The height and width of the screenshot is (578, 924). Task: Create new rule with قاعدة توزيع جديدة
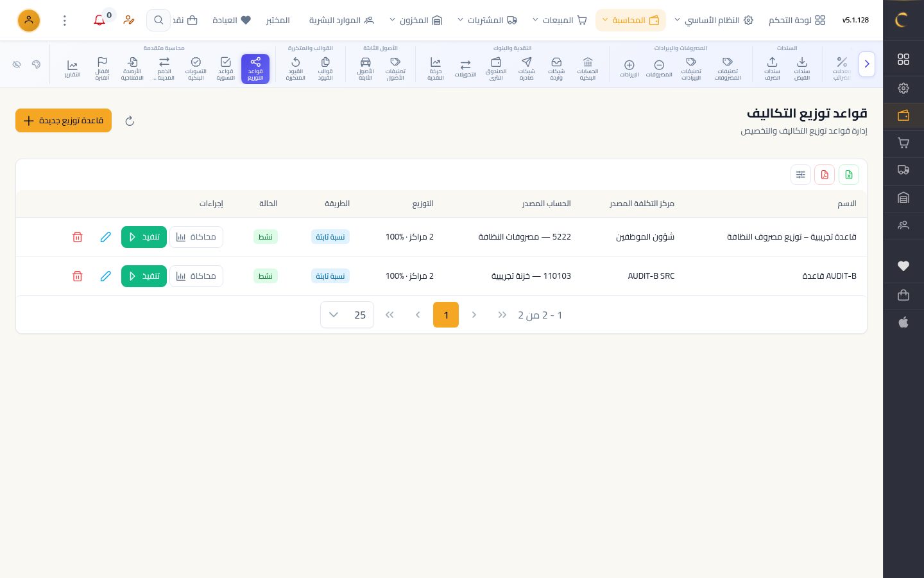tap(64, 121)
